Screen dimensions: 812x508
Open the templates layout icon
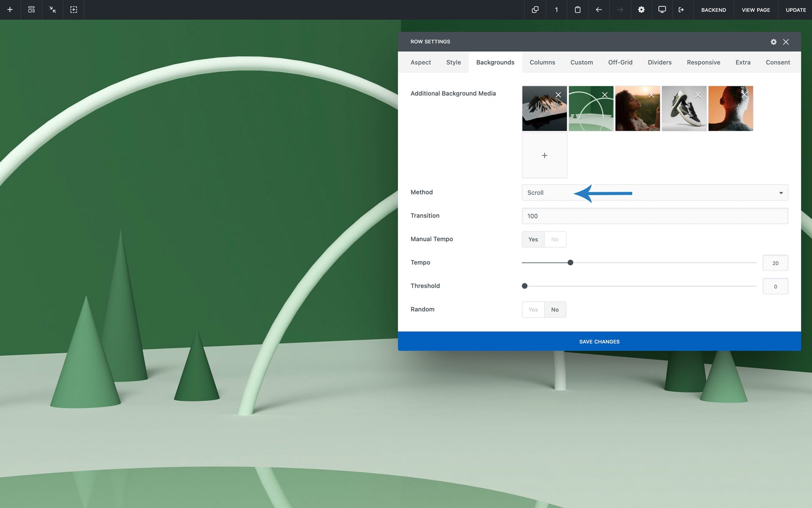[x=31, y=10]
